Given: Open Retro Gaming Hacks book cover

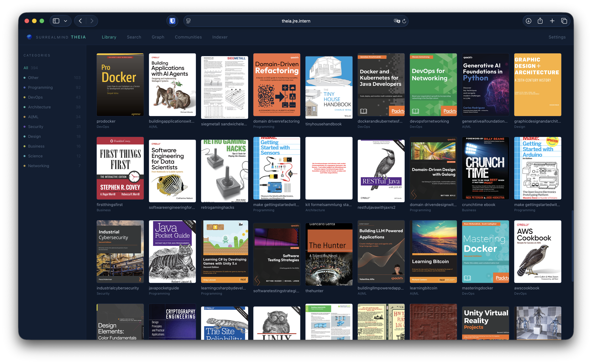Looking at the screenshot, I should tap(225, 171).
